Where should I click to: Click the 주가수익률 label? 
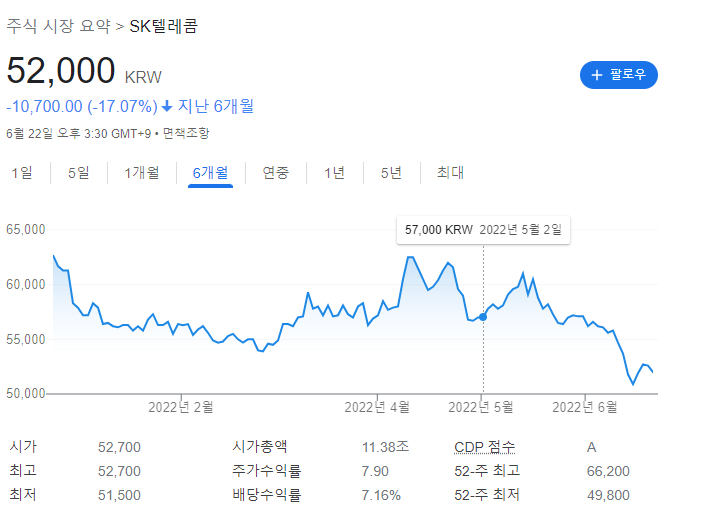[x=267, y=471]
